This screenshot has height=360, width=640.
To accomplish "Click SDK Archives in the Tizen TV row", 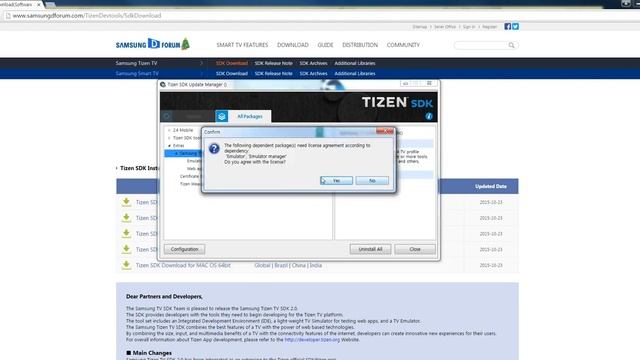I will coord(313,63).
